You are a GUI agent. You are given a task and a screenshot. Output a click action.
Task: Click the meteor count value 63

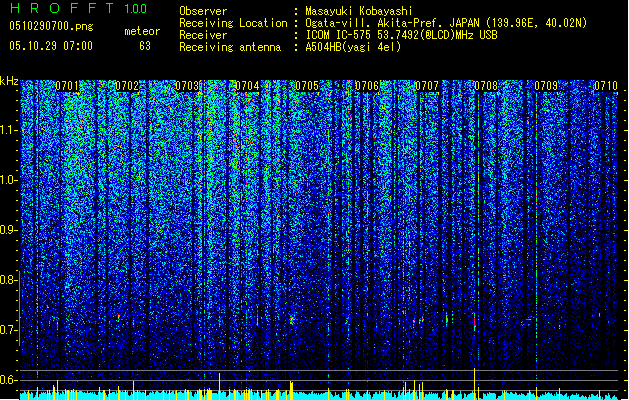click(145, 46)
